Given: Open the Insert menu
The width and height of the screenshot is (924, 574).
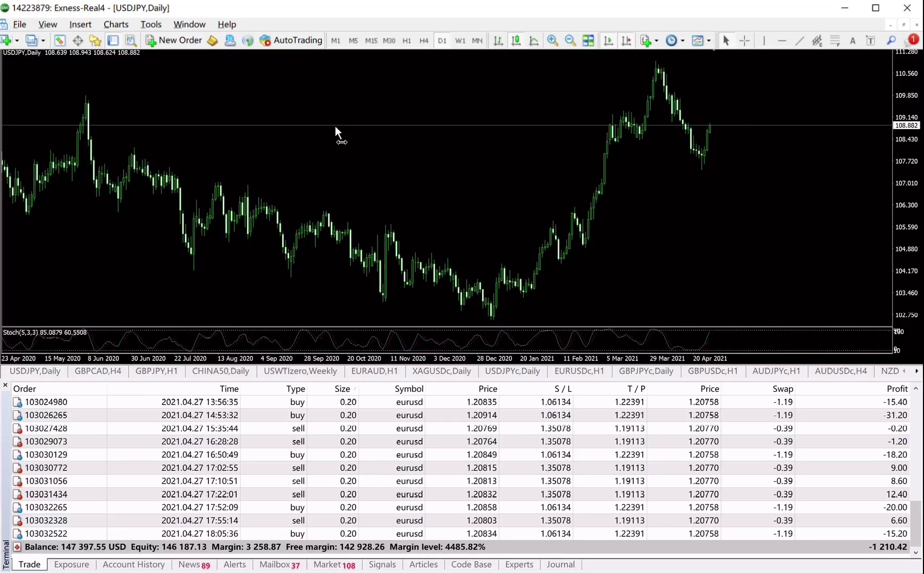Looking at the screenshot, I should [80, 24].
